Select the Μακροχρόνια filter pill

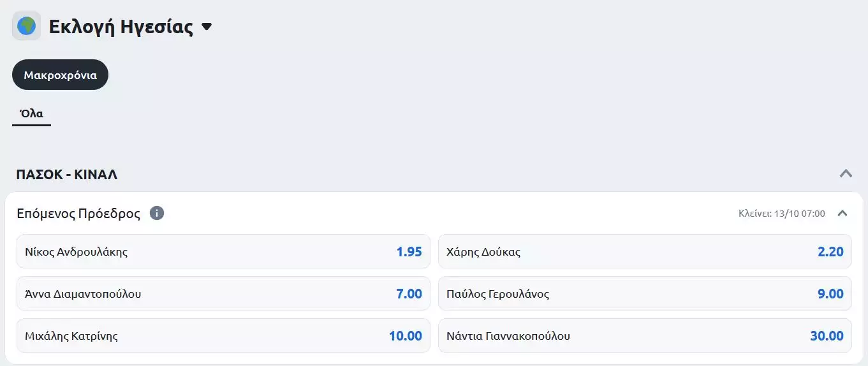(x=61, y=75)
